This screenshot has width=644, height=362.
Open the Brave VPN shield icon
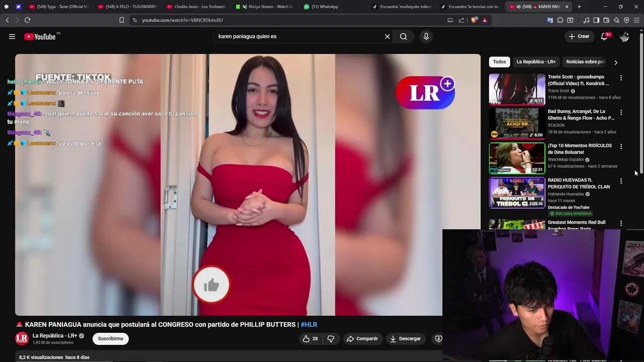point(626,20)
